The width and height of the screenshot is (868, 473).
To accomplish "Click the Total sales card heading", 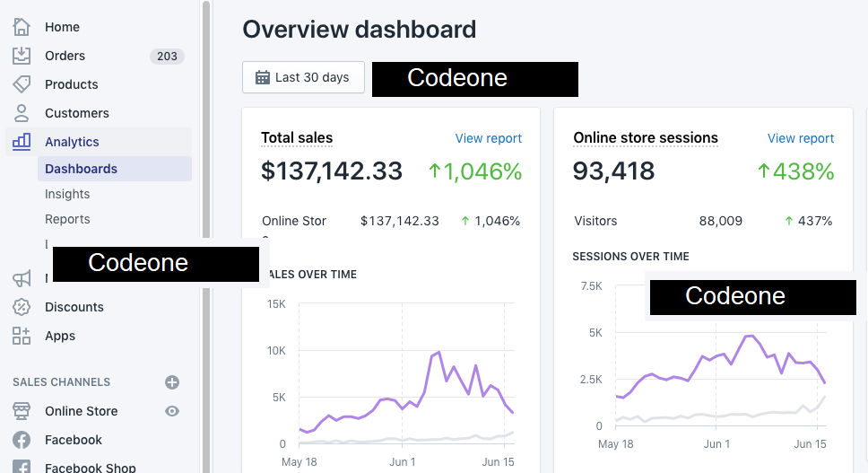I will (297, 138).
